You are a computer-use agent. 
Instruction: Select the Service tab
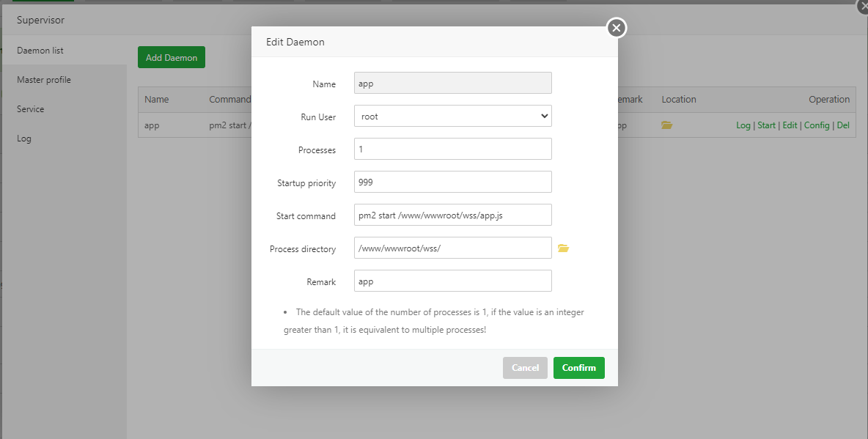31,109
